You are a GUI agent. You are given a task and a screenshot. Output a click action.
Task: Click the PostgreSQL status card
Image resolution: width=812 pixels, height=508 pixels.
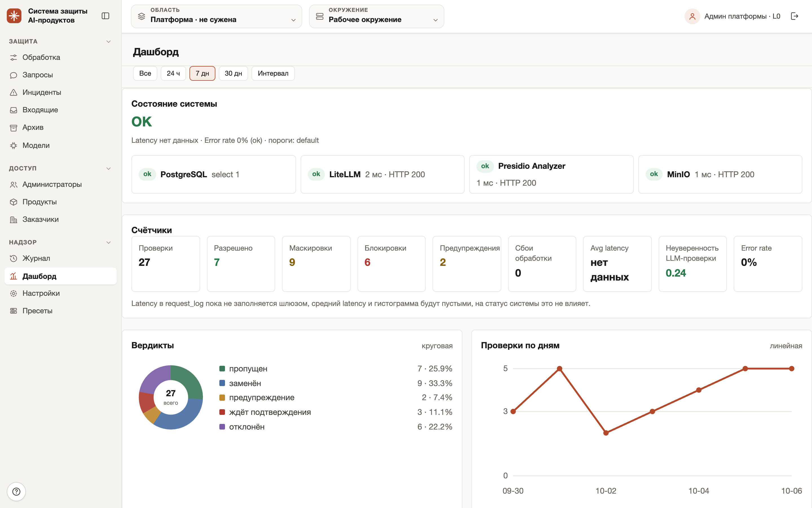[x=214, y=174]
